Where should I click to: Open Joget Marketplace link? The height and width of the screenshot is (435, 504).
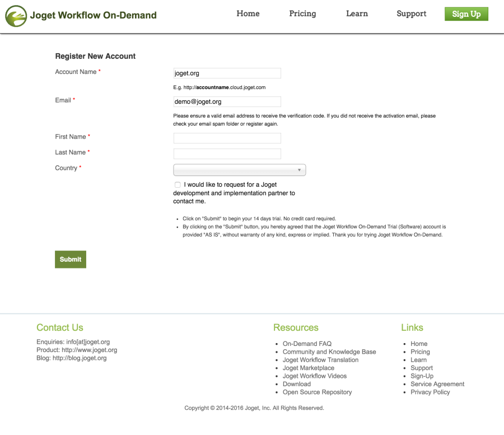click(308, 368)
